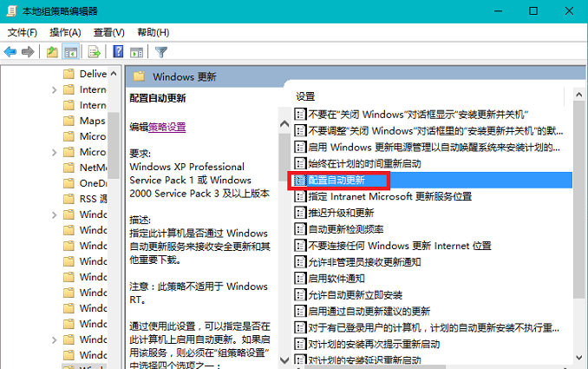Select 不要连接任何 Windows 更新 Internet 位置
The image size is (588, 369).
400,246
